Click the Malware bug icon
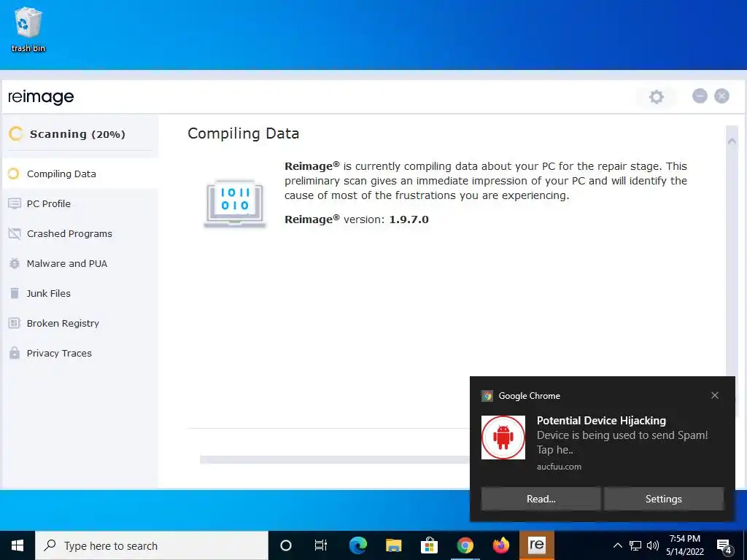Viewport: 747px width, 560px height. click(x=15, y=263)
